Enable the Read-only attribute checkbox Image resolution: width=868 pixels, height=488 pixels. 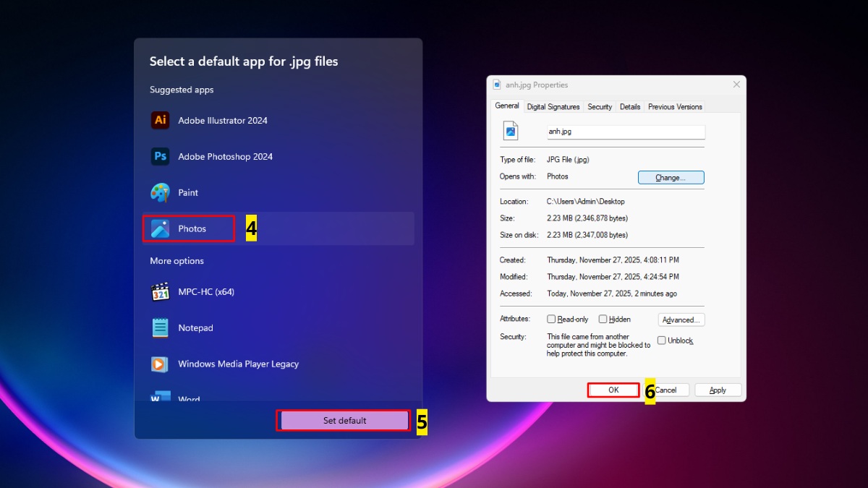(551, 320)
